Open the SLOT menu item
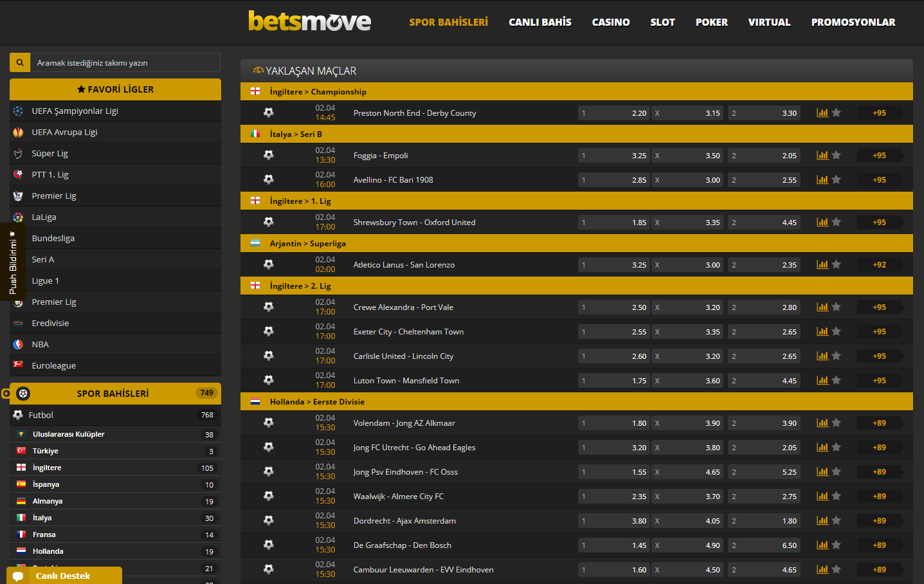This screenshot has height=584, width=924. pyautogui.click(x=663, y=22)
